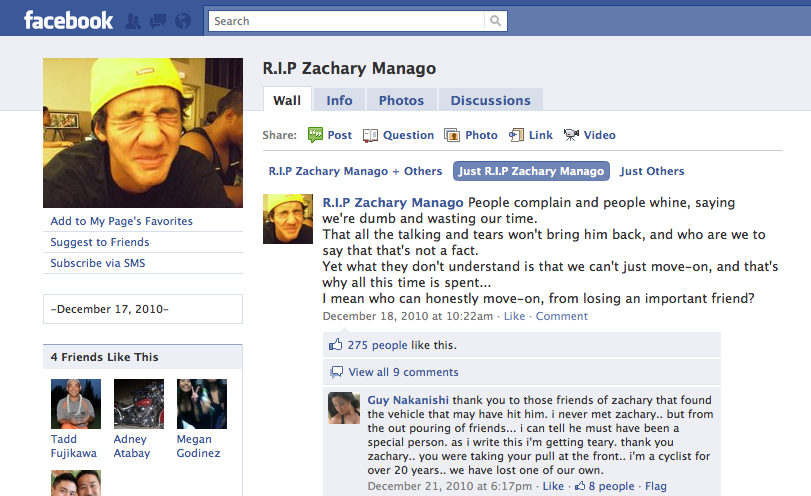Expand View all 9 comments
Viewport: 811px width, 496px height.
[403, 372]
